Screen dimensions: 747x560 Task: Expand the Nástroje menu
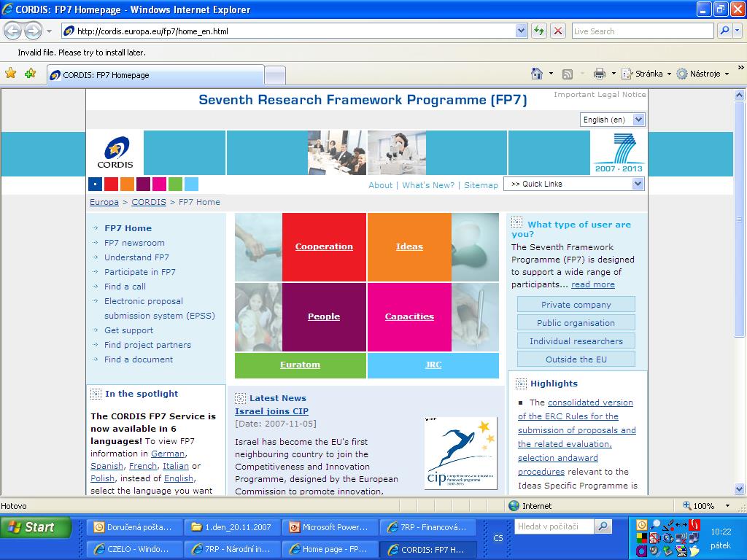tap(703, 74)
